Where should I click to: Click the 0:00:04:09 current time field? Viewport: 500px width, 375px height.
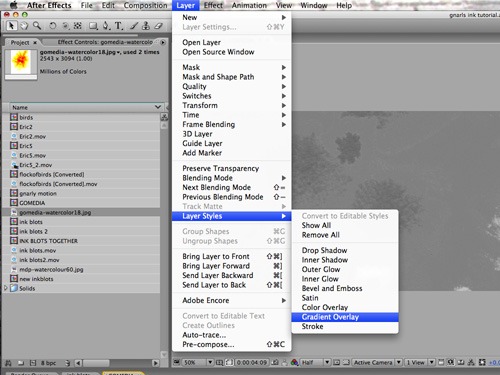252,362
